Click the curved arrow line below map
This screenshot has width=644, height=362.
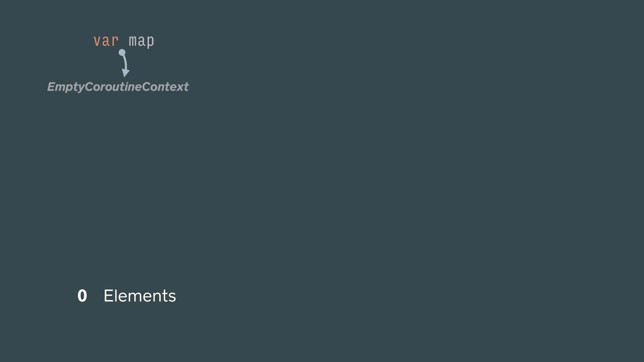[125, 62]
